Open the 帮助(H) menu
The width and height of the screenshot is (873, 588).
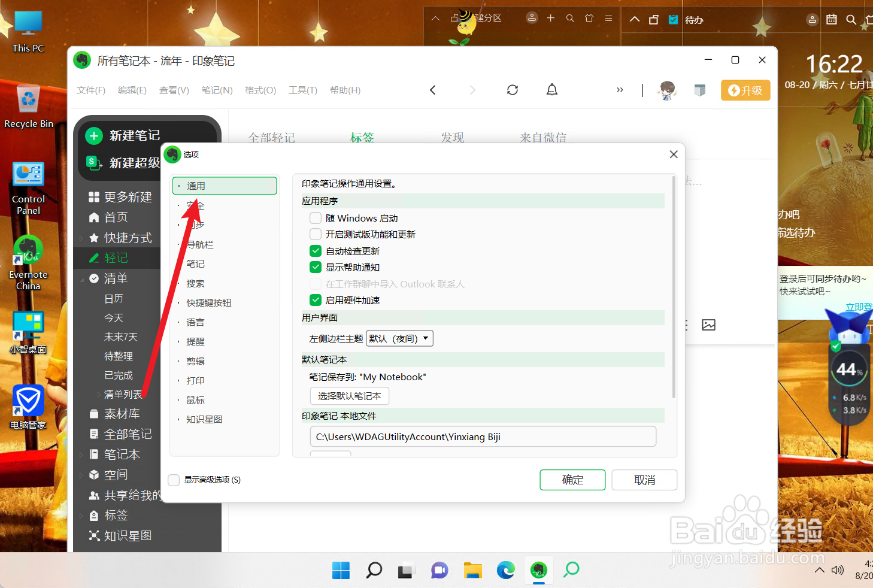point(345,90)
